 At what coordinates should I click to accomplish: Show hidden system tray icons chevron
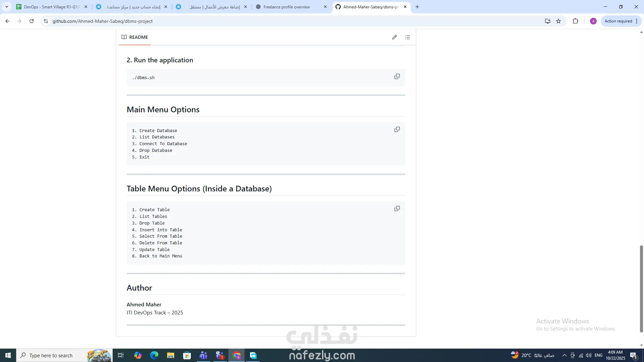(564, 355)
